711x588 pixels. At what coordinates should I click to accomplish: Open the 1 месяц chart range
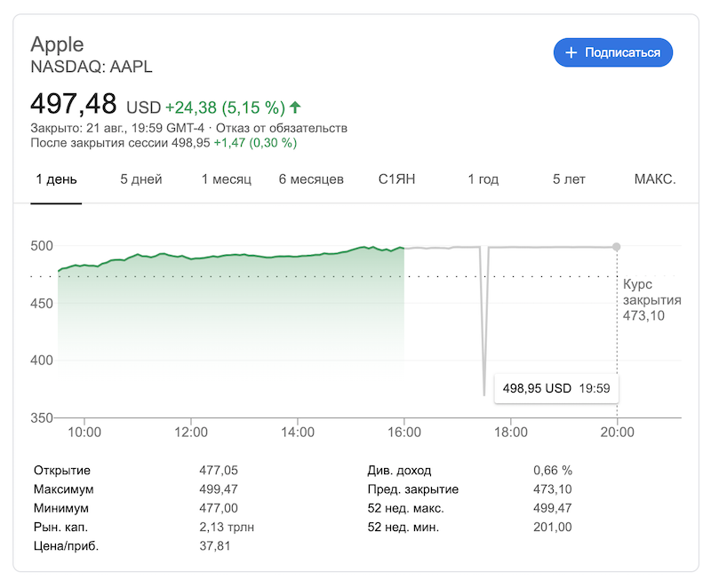[227, 179]
